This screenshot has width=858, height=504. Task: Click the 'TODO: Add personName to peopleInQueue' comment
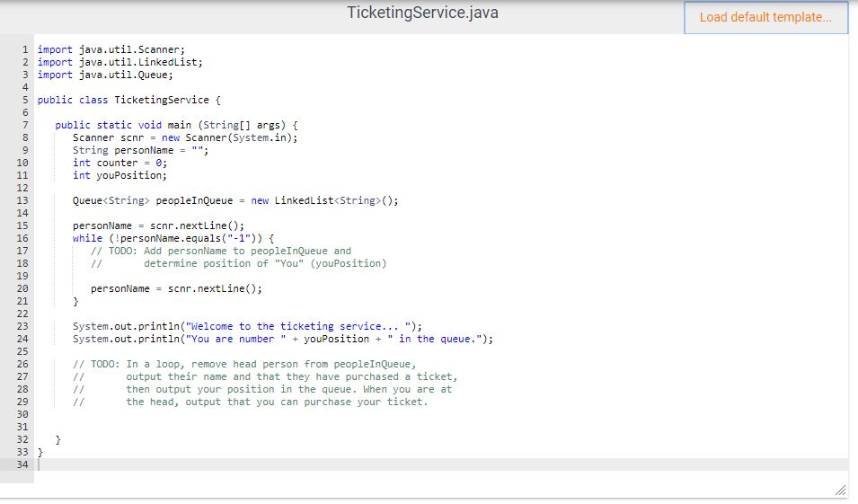(220, 252)
